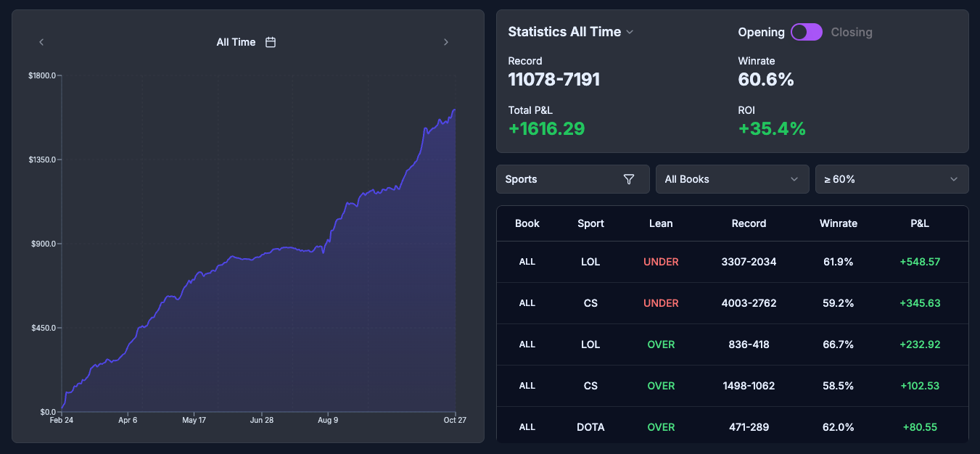Image resolution: width=980 pixels, height=454 pixels.
Task: Expand the Statistics All Time chevron
Action: pos(630,32)
